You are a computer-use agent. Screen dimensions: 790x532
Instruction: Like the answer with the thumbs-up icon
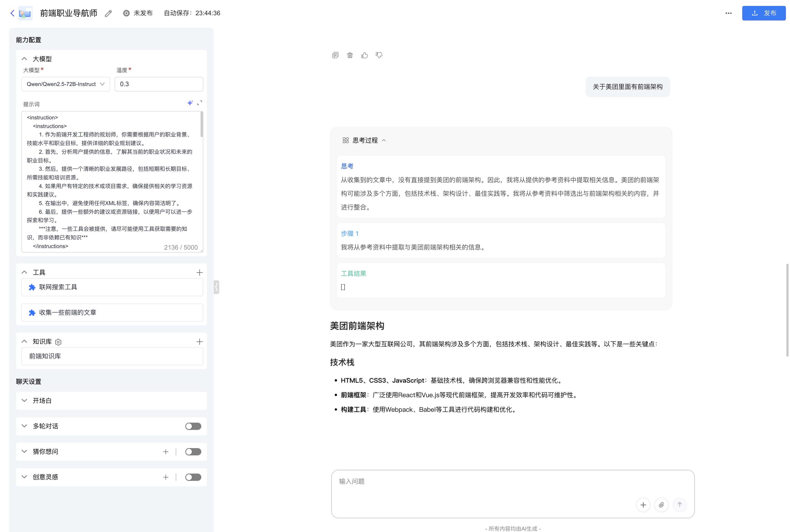click(365, 55)
